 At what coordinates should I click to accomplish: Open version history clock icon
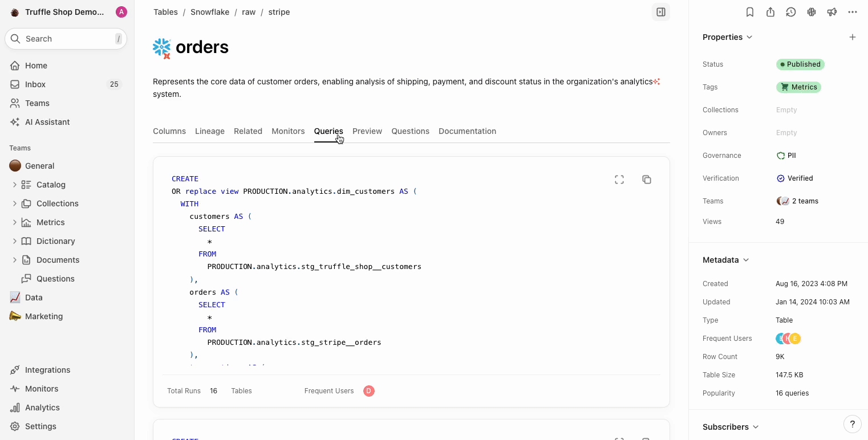tap(791, 12)
